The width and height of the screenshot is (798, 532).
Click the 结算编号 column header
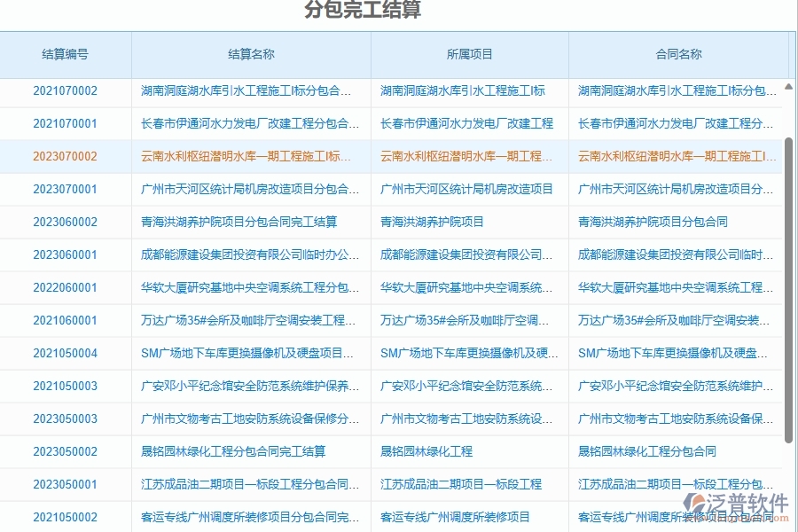pyautogui.click(x=66, y=54)
